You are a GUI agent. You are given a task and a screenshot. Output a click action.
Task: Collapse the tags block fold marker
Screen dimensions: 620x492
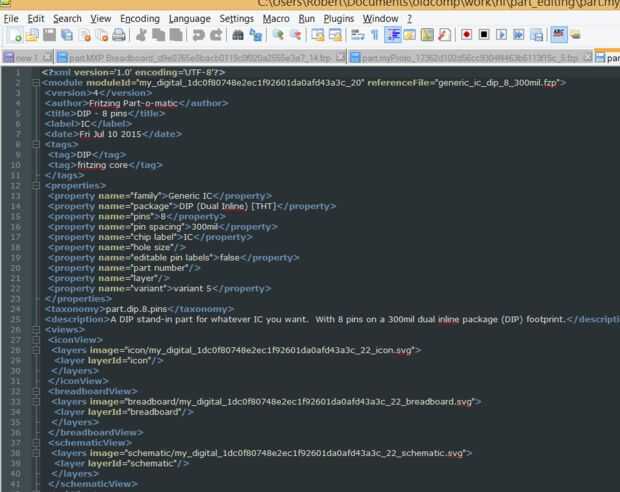[x=36, y=144]
